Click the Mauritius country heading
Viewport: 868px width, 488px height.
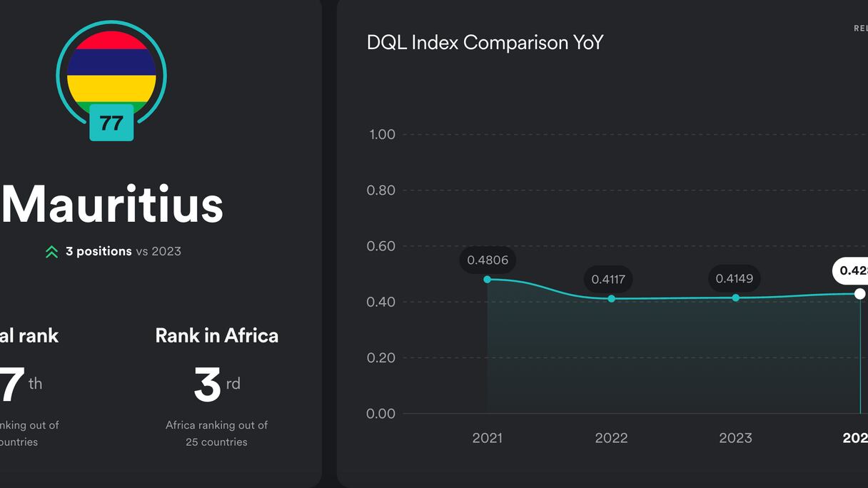coord(113,205)
